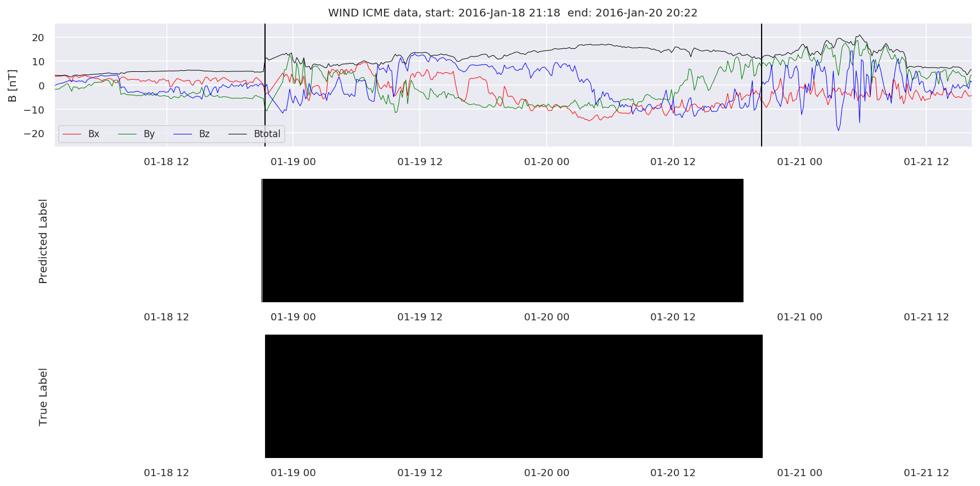Viewport: 980px width, 486px height.
Task: Click top plot tick 01-21 12
Action: 926,162
